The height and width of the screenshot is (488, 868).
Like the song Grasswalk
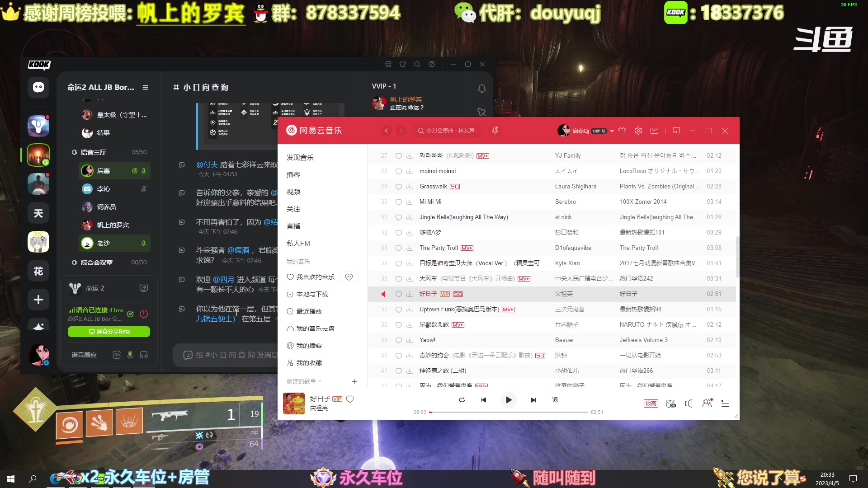(399, 187)
